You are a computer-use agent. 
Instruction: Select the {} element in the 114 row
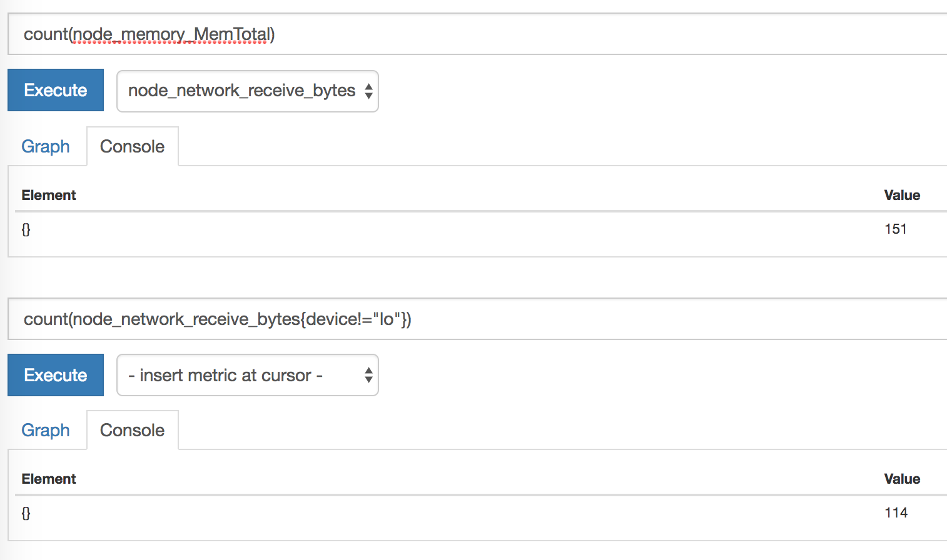(x=26, y=513)
